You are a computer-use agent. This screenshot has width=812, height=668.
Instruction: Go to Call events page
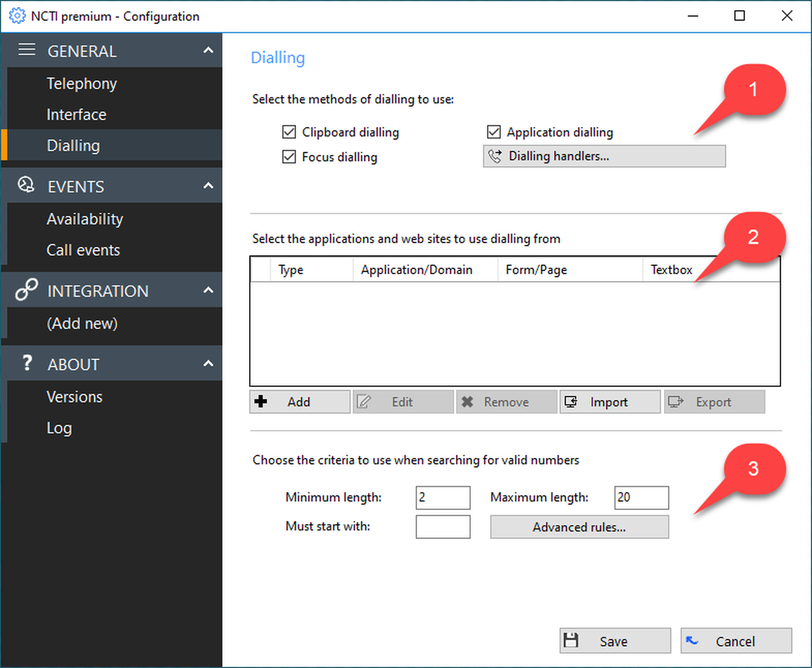(83, 250)
